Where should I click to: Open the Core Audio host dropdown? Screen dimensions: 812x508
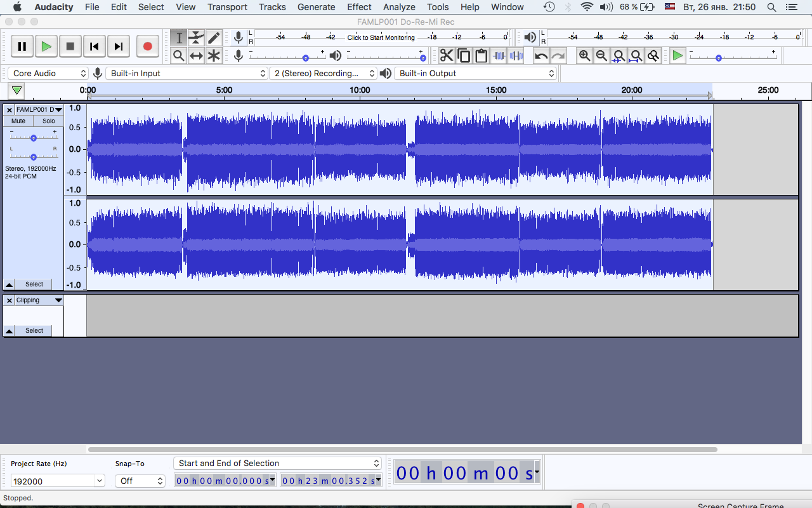48,74
